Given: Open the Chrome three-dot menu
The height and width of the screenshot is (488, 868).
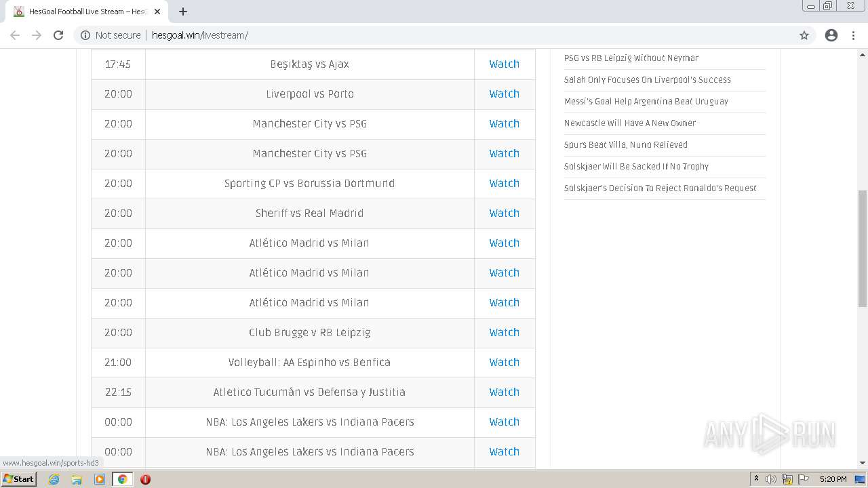Looking at the screenshot, I should 854,35.
